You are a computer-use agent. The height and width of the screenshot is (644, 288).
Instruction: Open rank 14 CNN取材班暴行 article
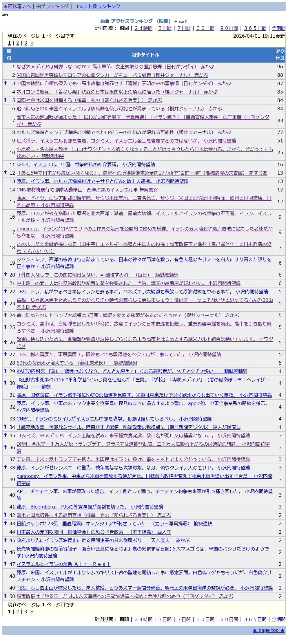[87, 190]
